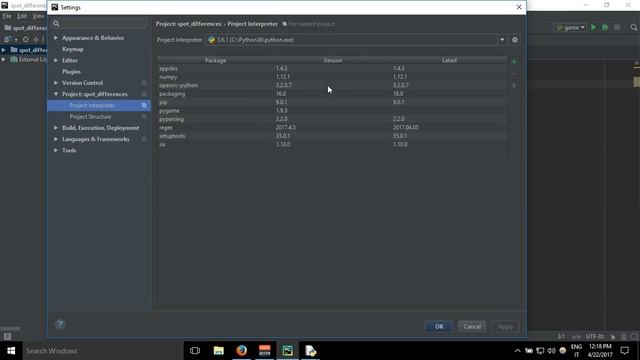Screen dimensions: 640x360
Task: Expand the Editor settings section
Action: (x=56, y=60)
